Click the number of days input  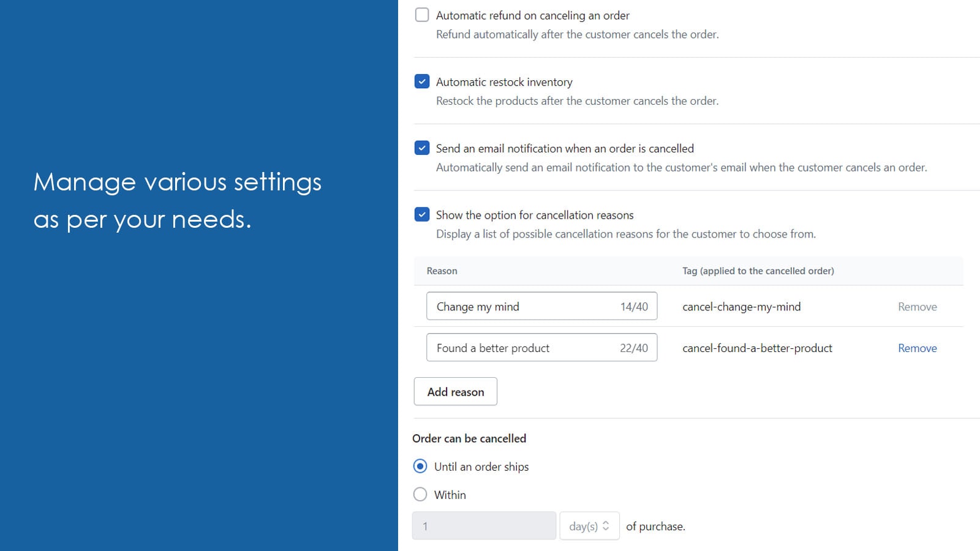(x=484, y=526)
